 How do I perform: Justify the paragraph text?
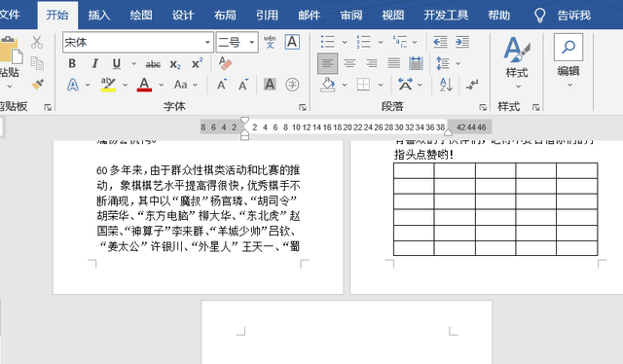tap(394, 63)
